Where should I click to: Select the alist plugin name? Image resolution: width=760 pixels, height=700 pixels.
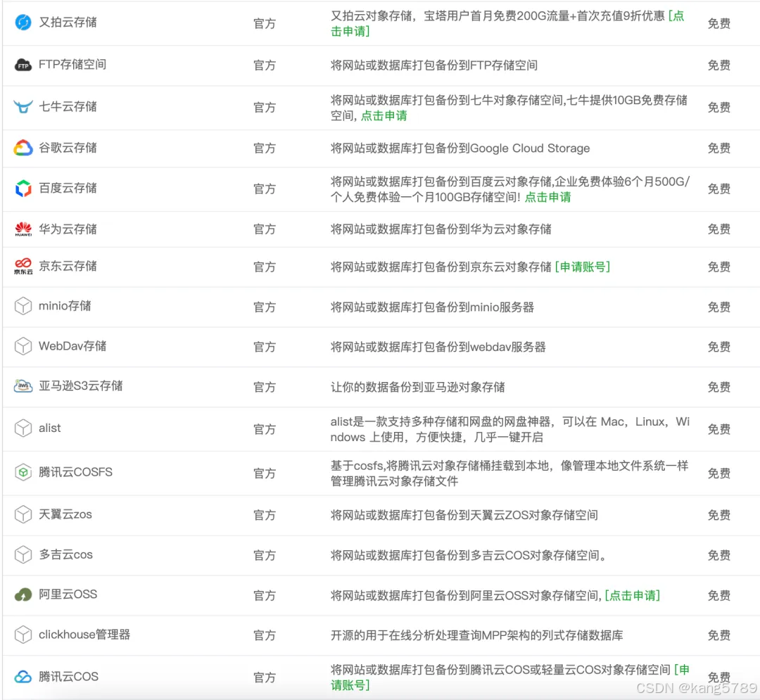[x=50, y=428]
